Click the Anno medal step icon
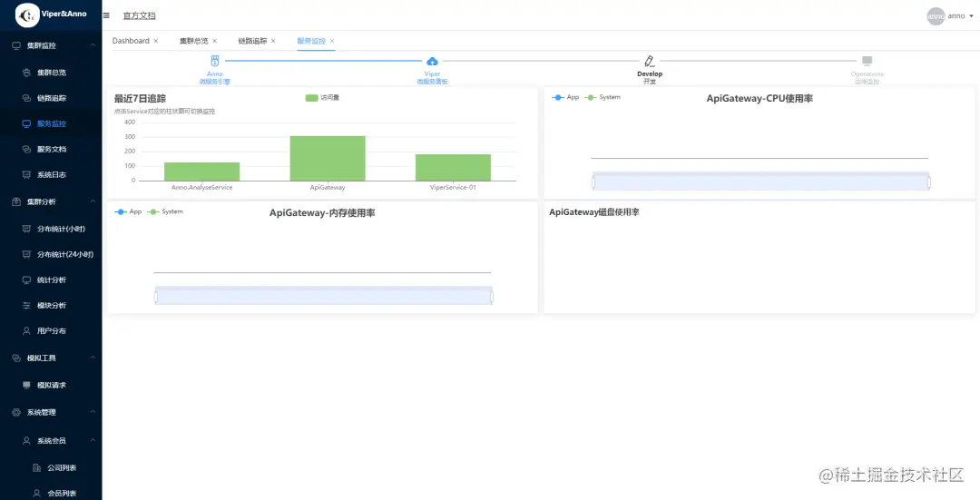Screen dimensions: 980x500 coord(215,61)
